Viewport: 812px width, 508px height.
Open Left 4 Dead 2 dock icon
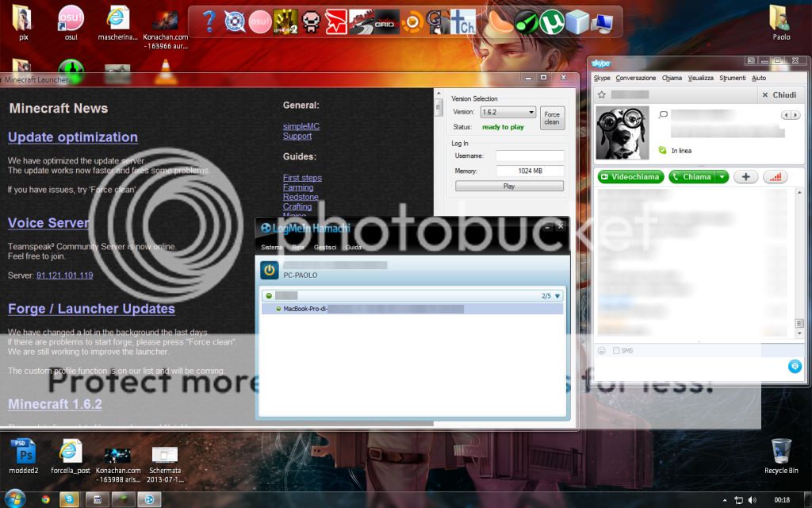[x=285, y=21]
